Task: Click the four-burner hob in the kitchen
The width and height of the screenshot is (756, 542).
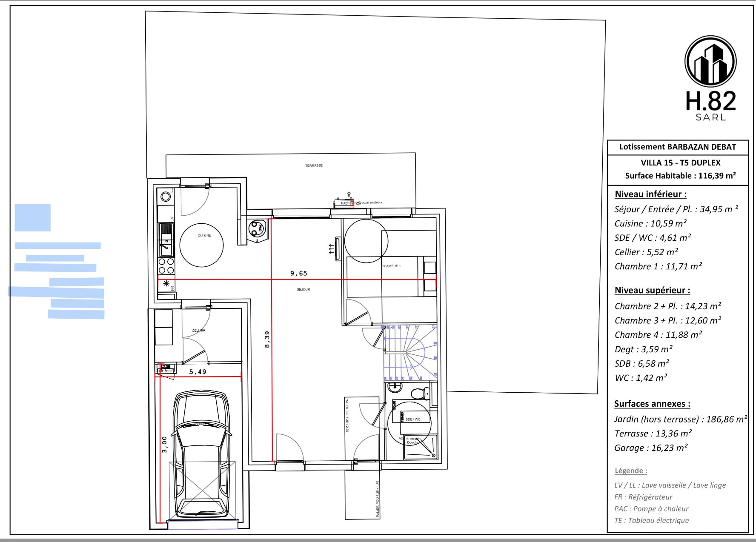Action: [166, 266]
